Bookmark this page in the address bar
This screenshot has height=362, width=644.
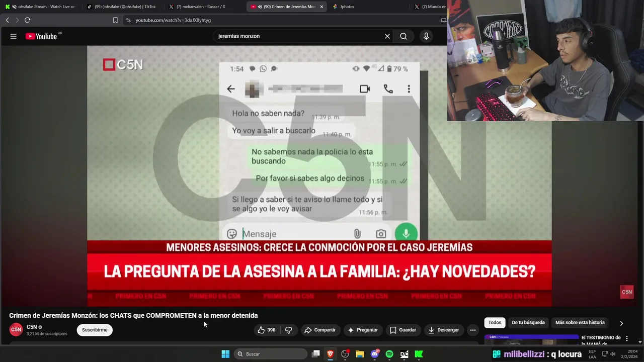[115, 20]
